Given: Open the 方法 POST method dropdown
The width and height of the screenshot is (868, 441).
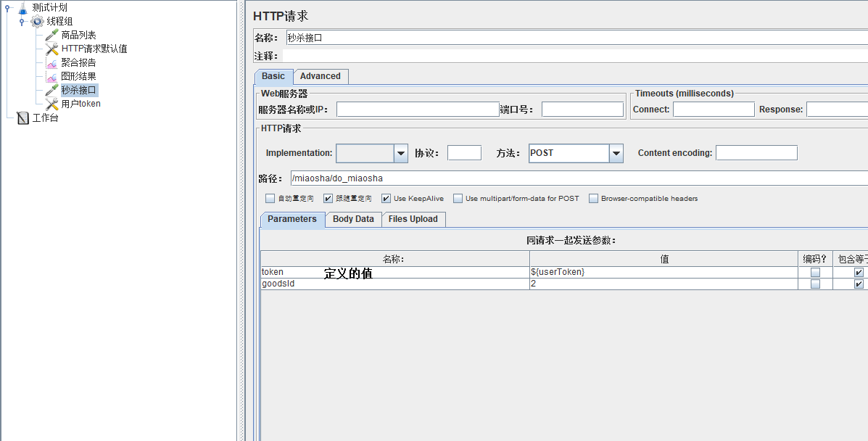Looking at the screenshot, I should [616, 153].
